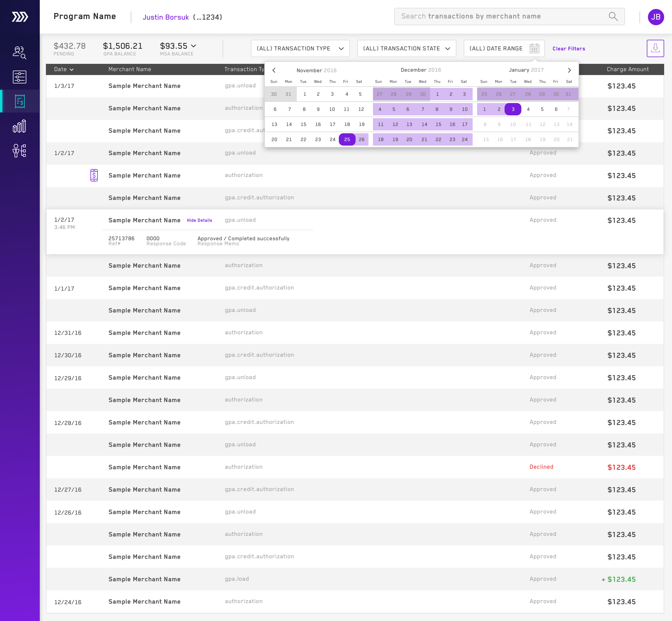Screen dimensions: 672x621
Task: Open the Transaction Type dropdown
Action: point(300,48)
